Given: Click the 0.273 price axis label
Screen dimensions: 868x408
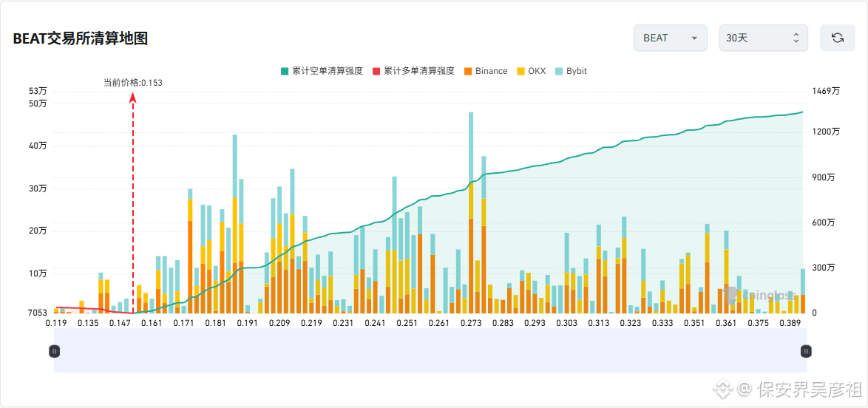Looking at the screenshot, I should click(471, 323).
